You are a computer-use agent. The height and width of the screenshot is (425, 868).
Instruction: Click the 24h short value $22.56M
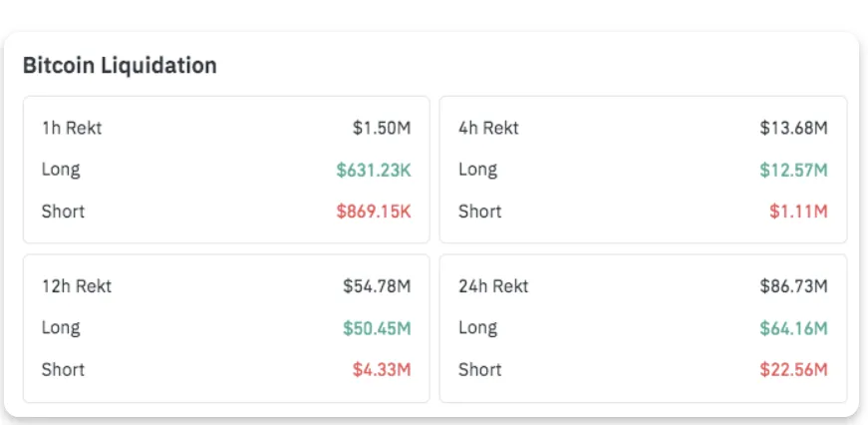point(793,370)
